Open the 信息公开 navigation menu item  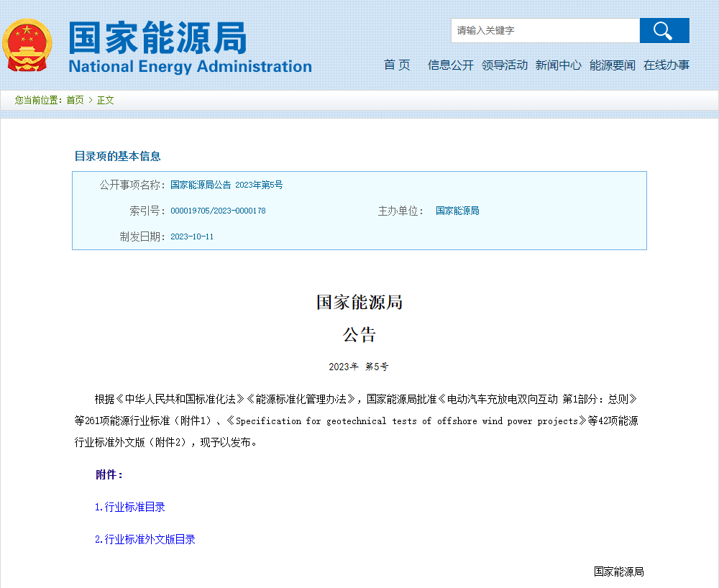point(450,65)
